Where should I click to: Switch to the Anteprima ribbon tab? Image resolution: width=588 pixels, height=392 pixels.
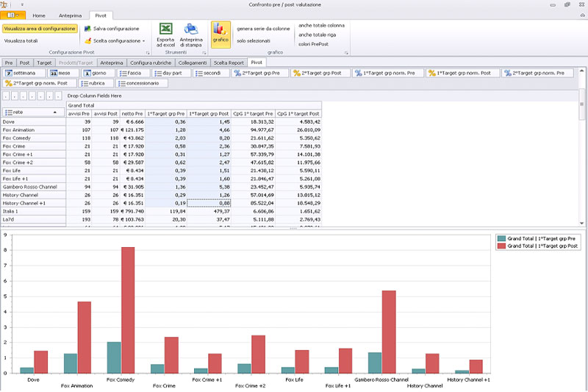70,15
